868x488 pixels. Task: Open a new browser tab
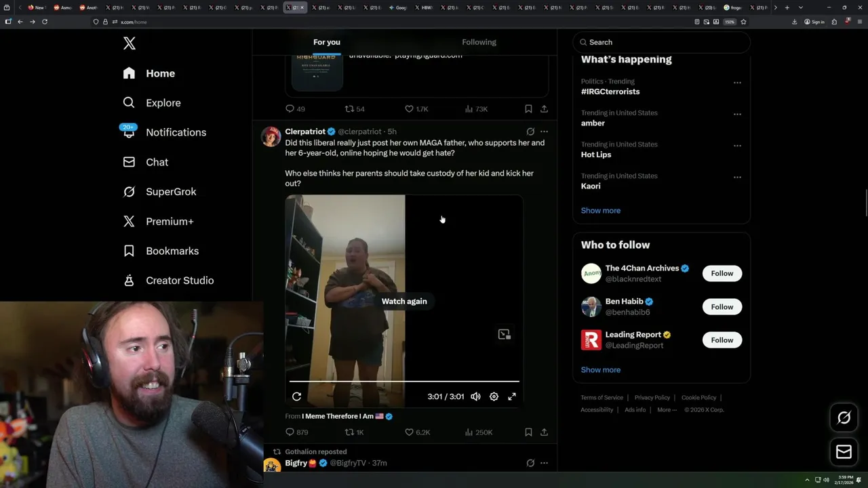(x=787, y=7)
